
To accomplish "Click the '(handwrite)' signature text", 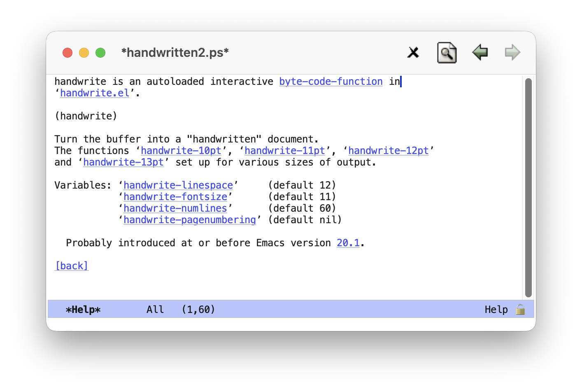I will [x=86, y=116].
